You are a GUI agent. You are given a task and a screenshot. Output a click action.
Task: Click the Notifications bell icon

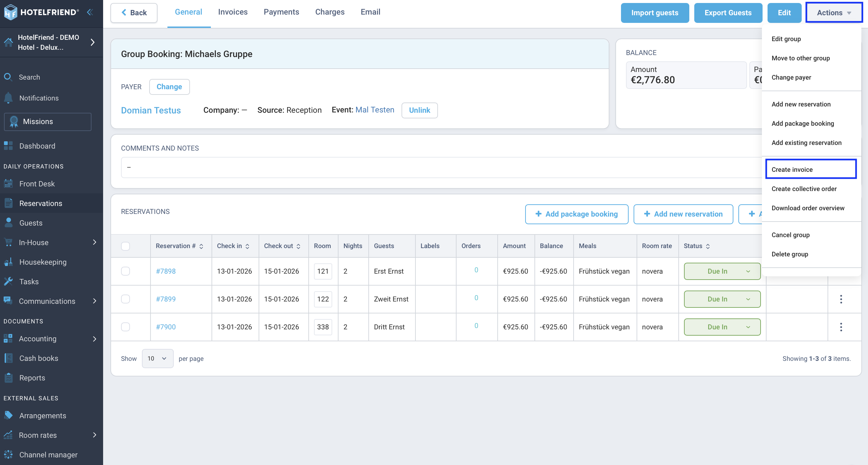[8, 98]
